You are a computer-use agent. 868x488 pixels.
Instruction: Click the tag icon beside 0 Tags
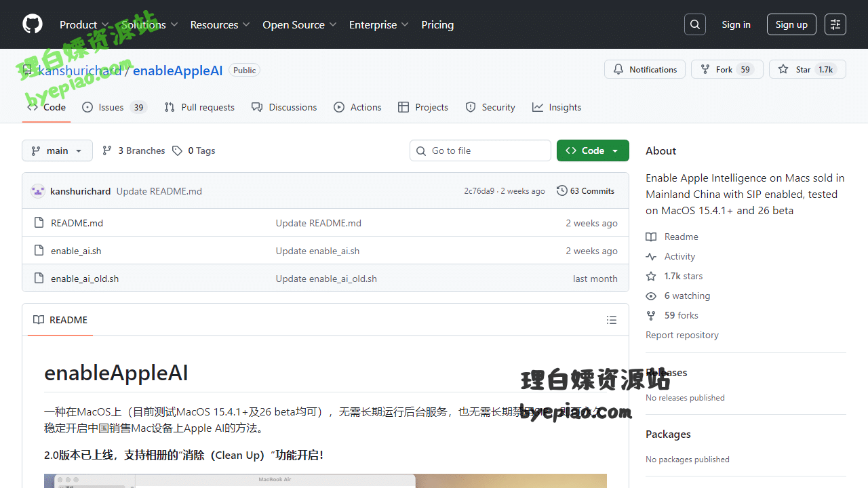177,150
